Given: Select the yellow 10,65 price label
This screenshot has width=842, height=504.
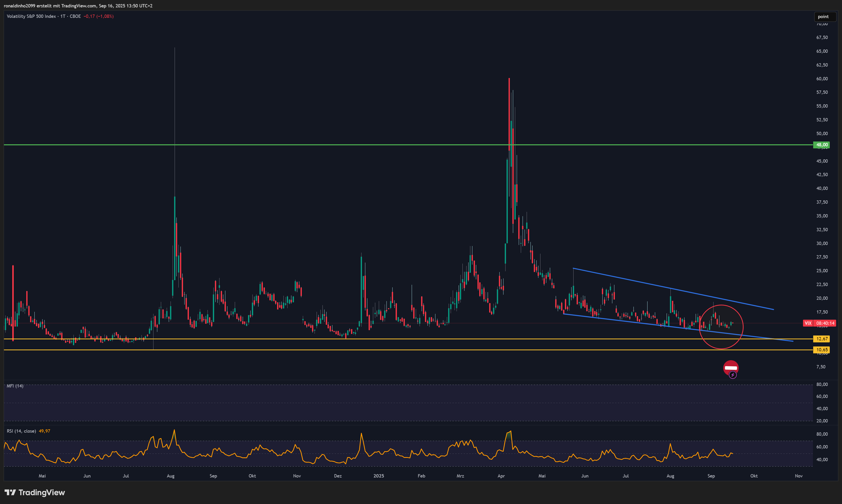Looking at the screenshot, I should tap(822, 350).
